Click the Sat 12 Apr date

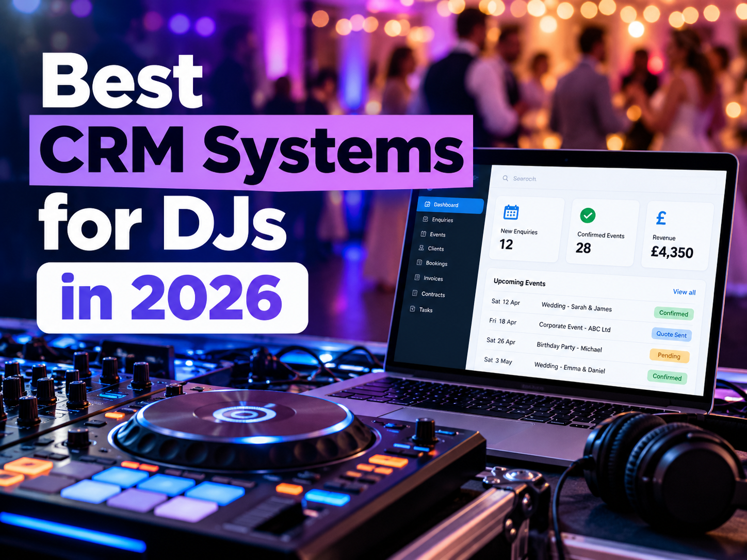[506, 302]
